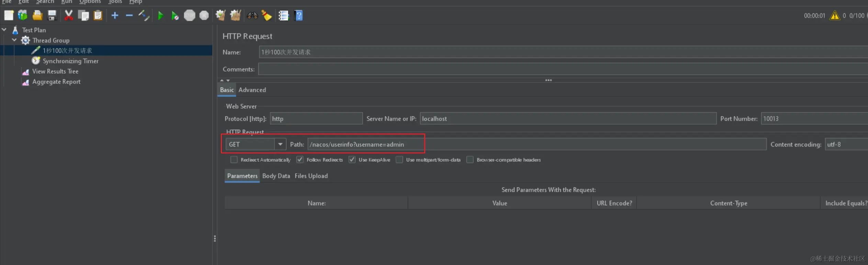This screenshot has height=265, width=868.
Task: Open the Help menu
Action: (136, 2)
